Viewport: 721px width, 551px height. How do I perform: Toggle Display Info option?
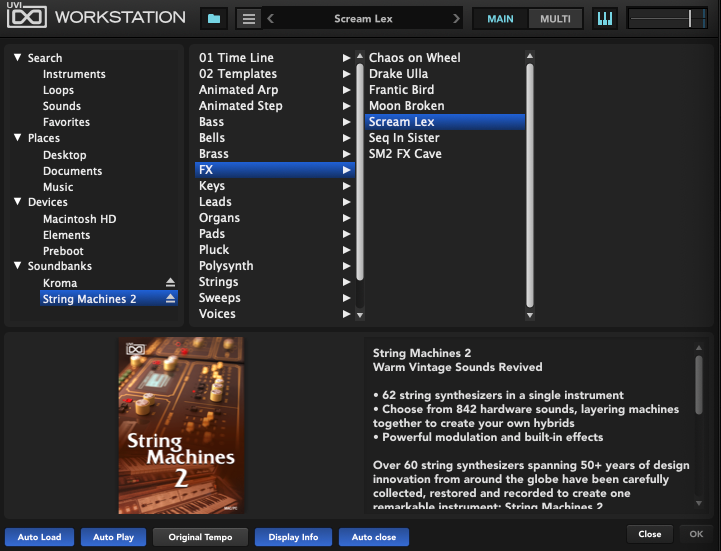[x=293, y=537]
